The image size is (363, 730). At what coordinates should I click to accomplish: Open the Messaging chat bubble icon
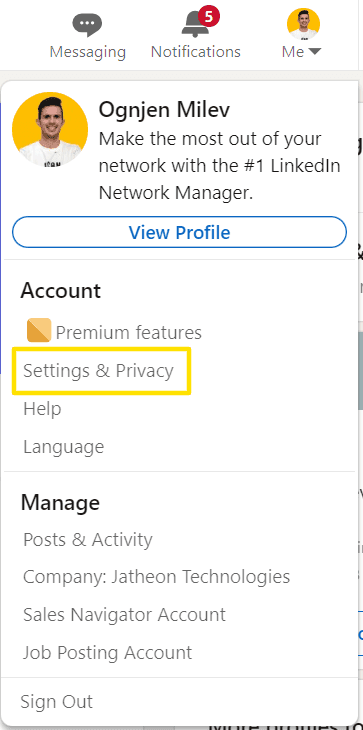[87, 25]
